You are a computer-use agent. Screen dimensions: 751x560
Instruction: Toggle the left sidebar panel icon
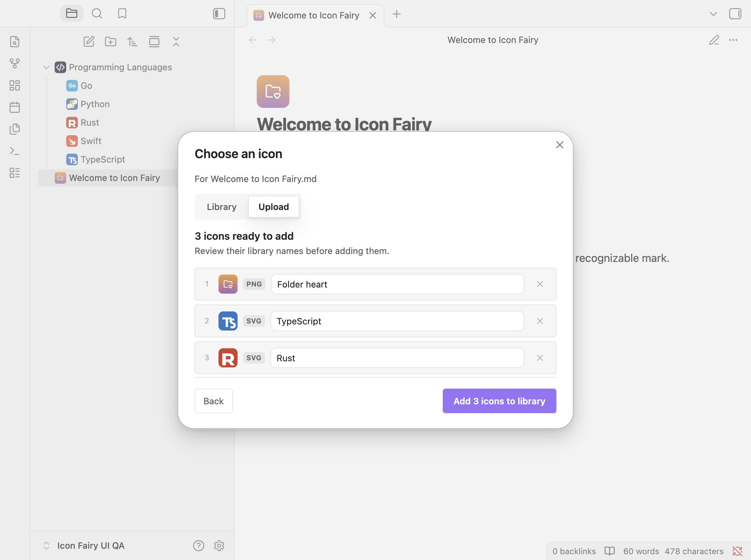pos(219,14)
